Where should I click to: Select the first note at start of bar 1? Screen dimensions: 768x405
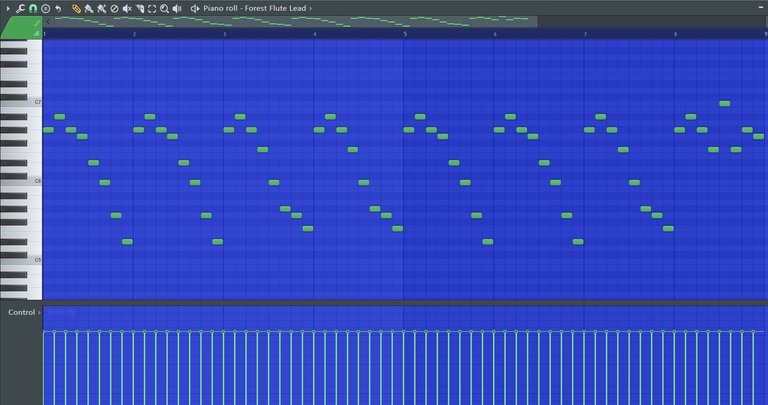(x=48, y=130)
